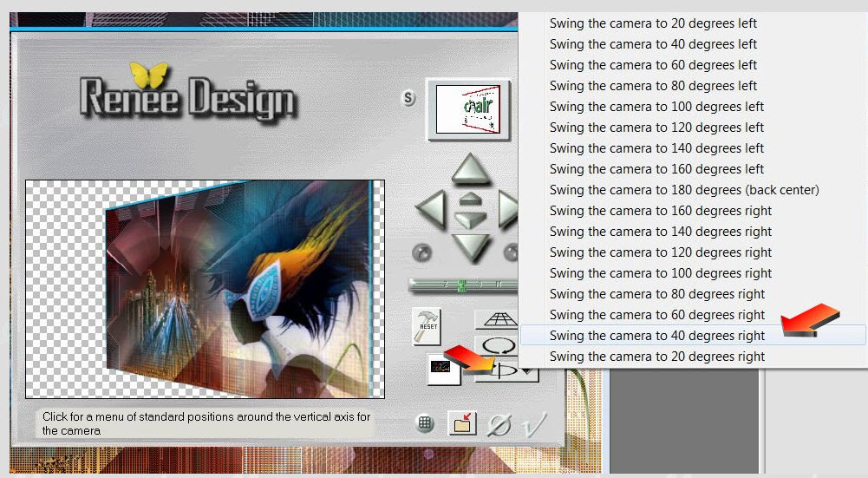Click the checkmark apply icon
This screenshot has height=478, width=868.
tap(535, 424)
